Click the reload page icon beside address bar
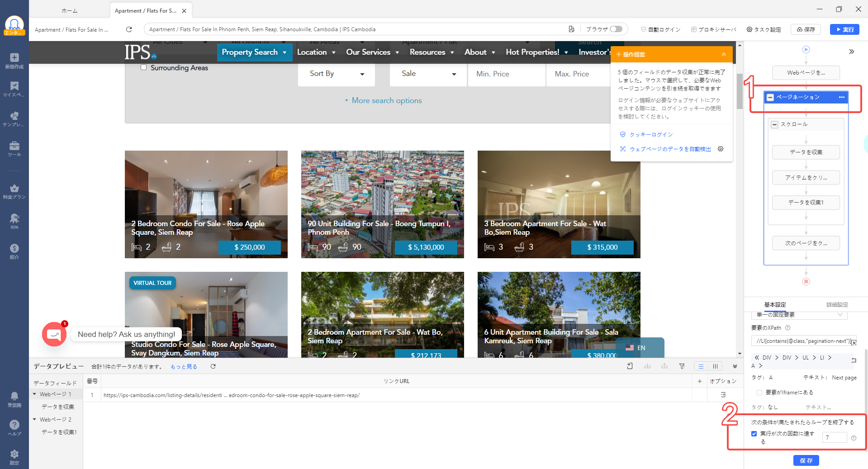 [x=129, y=29]
